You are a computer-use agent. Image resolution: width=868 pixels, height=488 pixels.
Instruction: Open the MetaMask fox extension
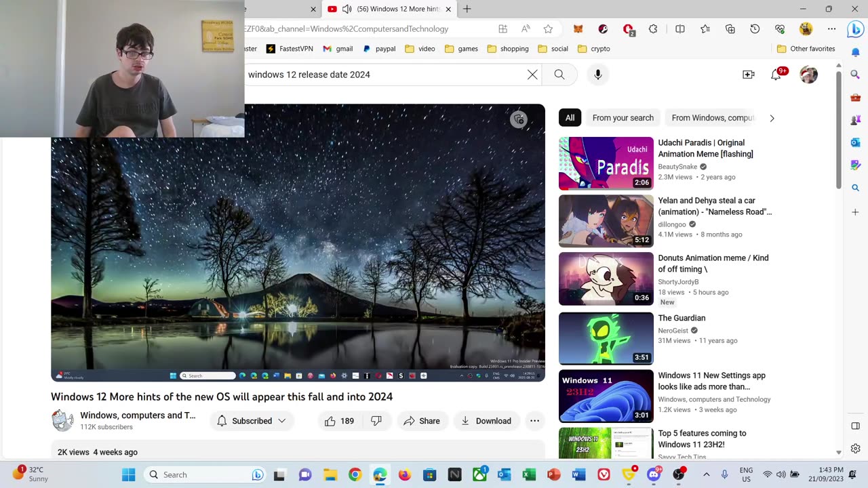point(578,29)
